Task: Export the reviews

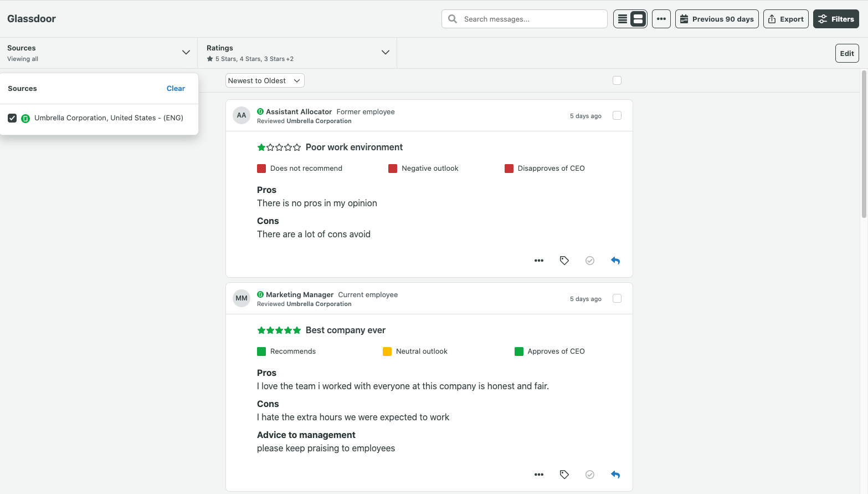Action: (x=785, y=18)
